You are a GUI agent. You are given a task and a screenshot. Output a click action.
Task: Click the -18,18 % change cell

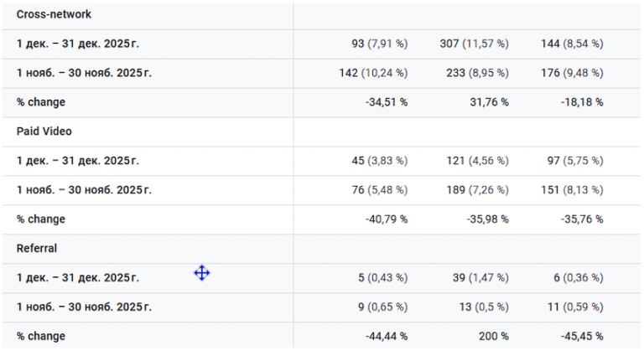tap(582, 102)
